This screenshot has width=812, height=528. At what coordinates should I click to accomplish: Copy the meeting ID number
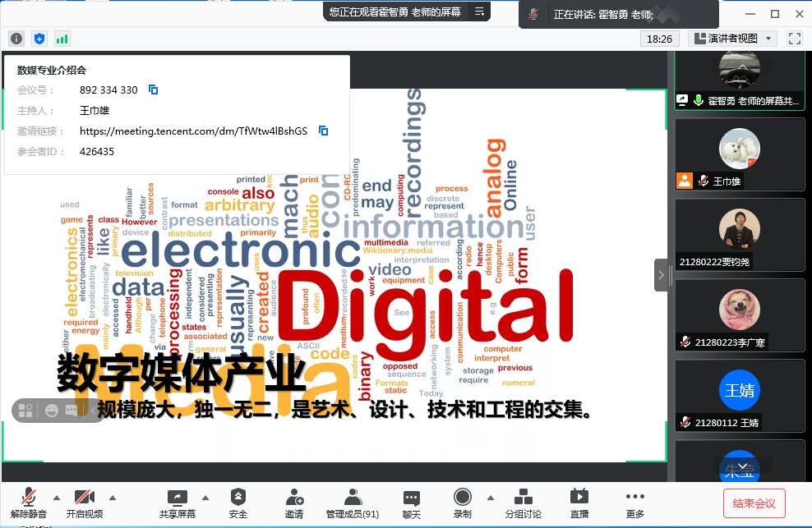pyautogui.click(x=153, y=90)
